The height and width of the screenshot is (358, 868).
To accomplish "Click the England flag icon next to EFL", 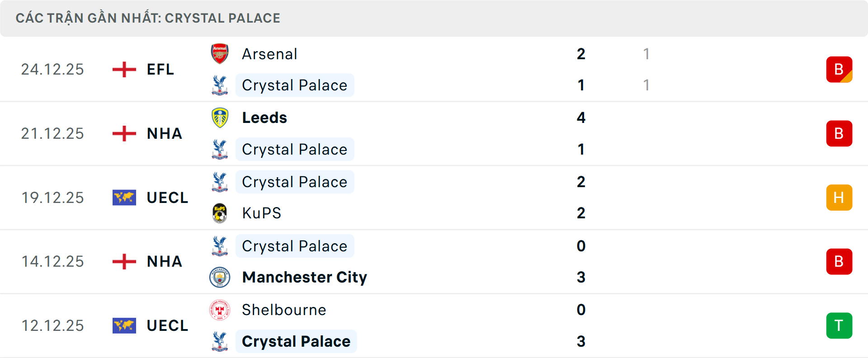I will point(124,69).
